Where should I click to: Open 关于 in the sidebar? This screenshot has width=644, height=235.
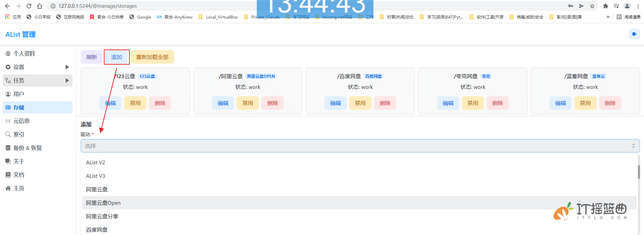(38, 161)
